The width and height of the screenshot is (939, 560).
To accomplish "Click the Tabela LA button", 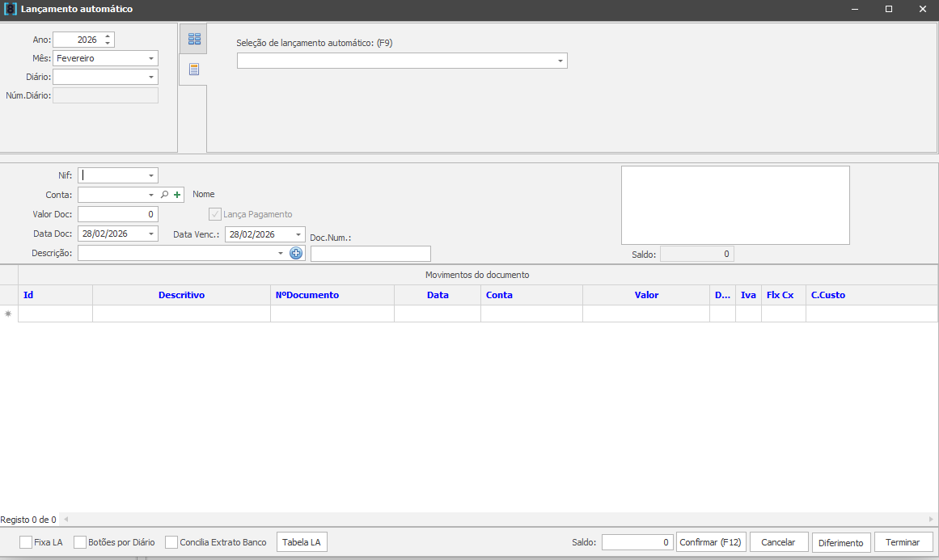I will click(302, 542).
